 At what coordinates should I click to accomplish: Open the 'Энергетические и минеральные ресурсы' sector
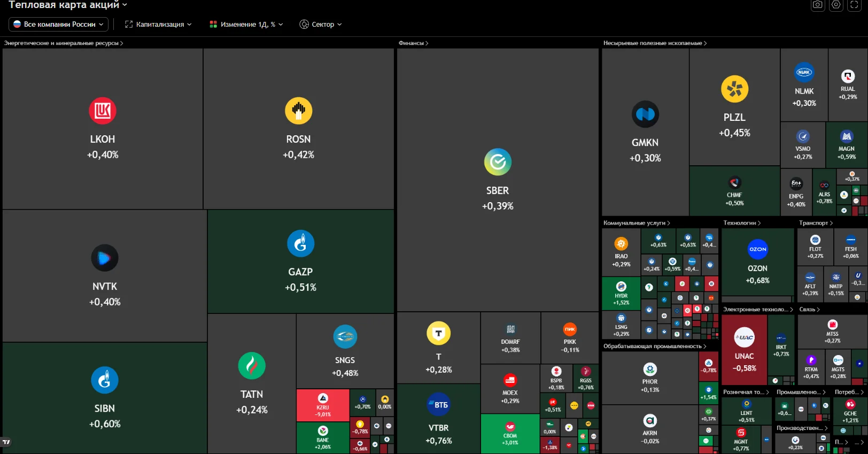tap(64, 43)
